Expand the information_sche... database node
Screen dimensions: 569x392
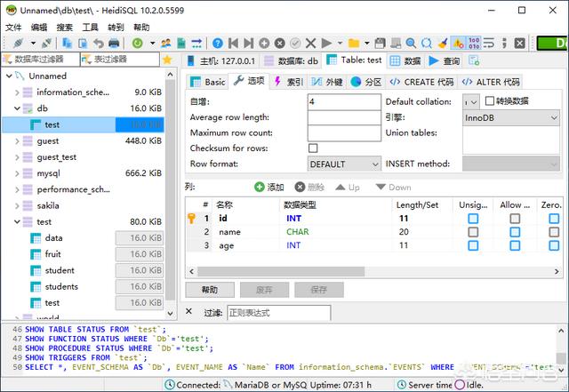[17, 92]
